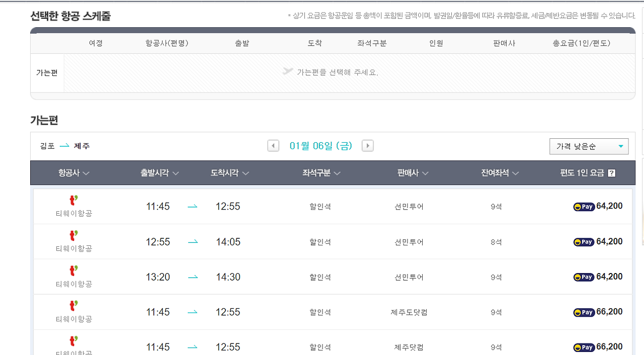Click Pay badge on 선민투어 11:45 flight

[584, 207]
